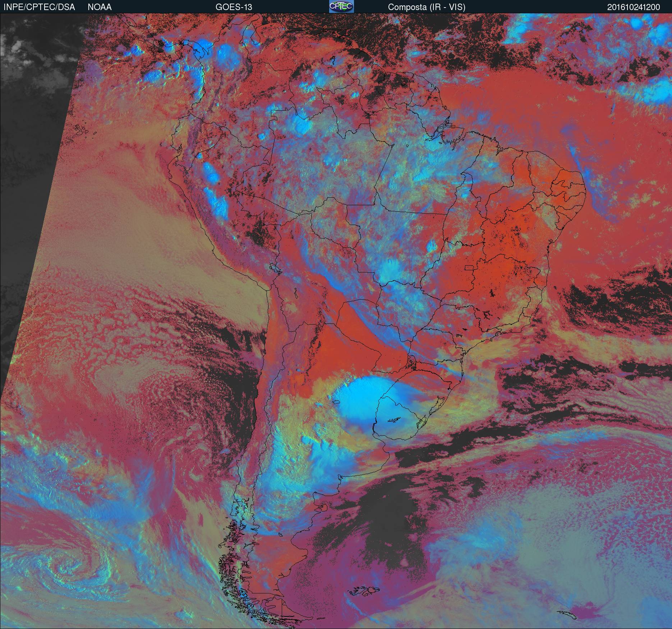This screenshot has height=629, width=672.
Task: Click the CPTEC logo in header
Action: pyautogui.click(x=341, y=6)
